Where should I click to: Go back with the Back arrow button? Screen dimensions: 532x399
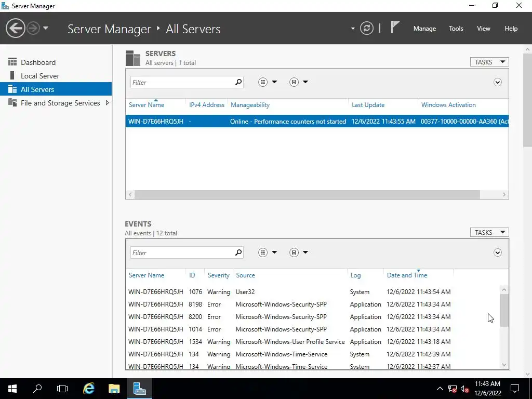click(15, 28)
